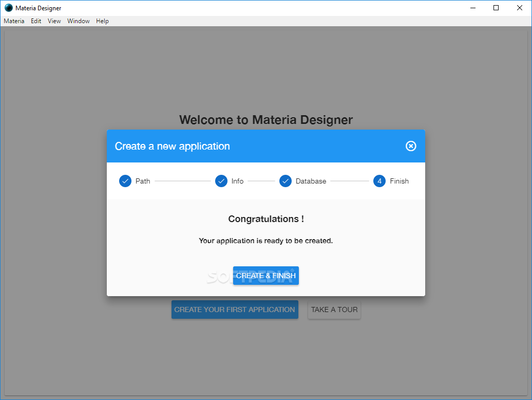Click 'Your application is ready to be created.' text

(265, 241)
